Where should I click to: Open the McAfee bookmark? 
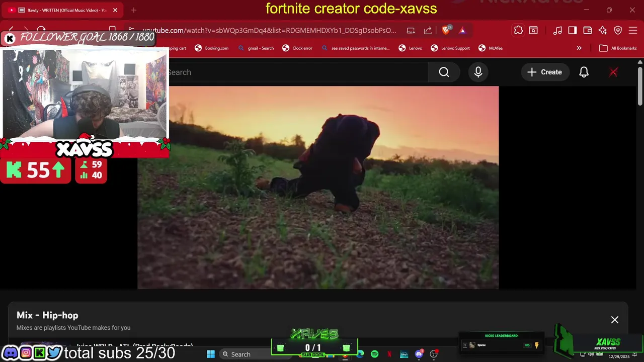(x=491, y=48)
